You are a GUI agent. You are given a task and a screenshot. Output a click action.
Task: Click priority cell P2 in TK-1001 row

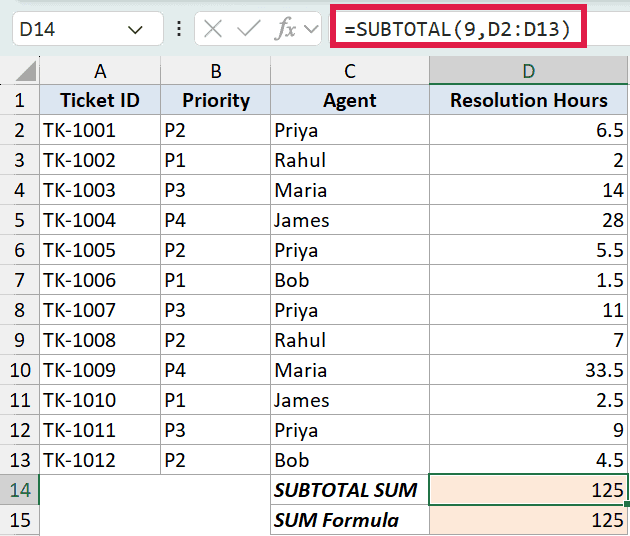click(216, 130)
